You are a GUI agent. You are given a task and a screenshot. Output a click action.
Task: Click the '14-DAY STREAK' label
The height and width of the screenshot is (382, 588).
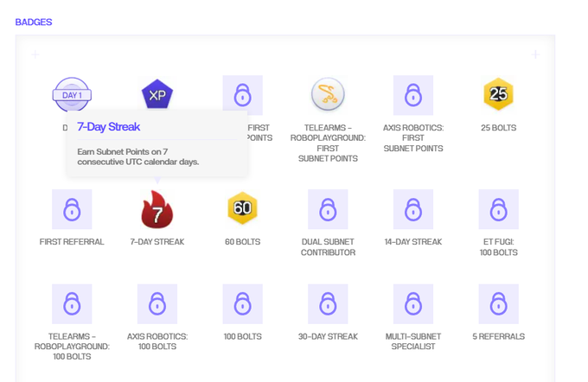pos(412,242)
